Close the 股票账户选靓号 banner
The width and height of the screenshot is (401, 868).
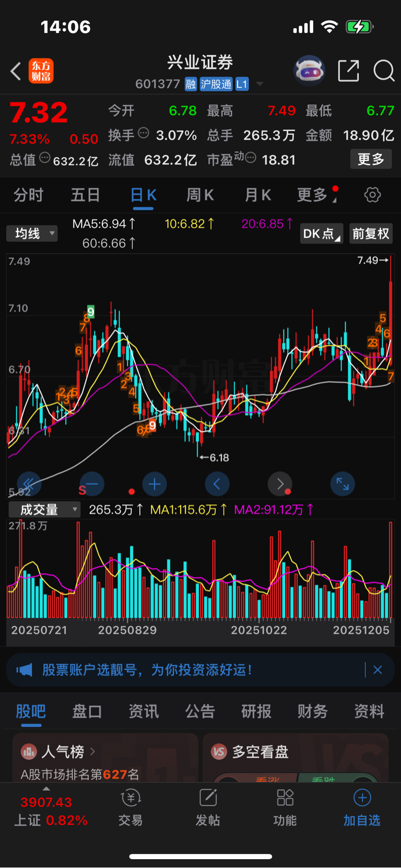[x=378, y=670]
